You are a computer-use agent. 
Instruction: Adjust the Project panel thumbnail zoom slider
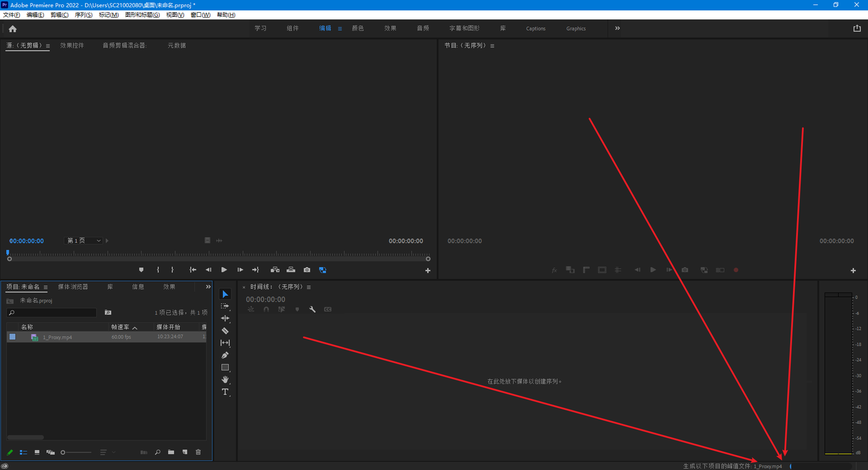[x=63, y=452]
